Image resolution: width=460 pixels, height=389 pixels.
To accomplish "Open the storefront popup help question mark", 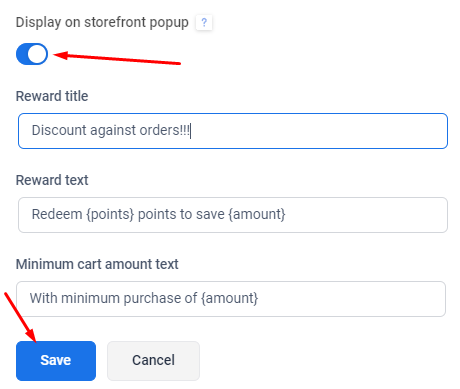I will coord(204,23).
